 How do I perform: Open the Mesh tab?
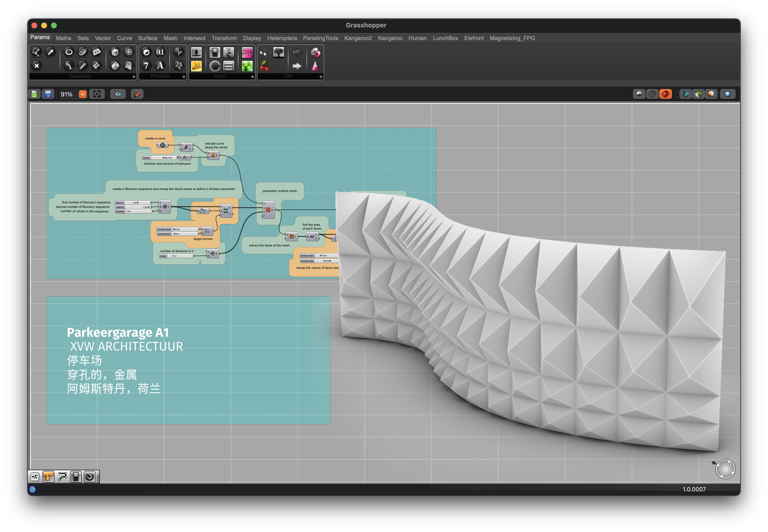(170, 38)
